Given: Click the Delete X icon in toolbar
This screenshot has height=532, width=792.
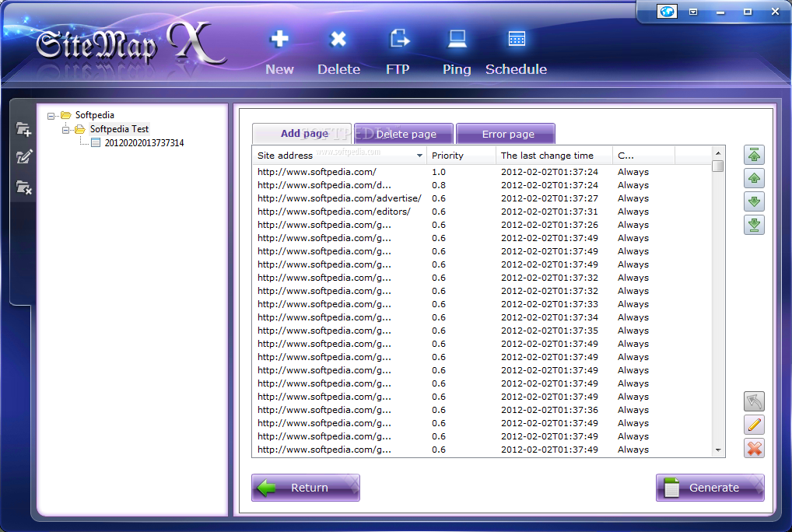Looking at the screenshot, I should tap(338, 39).
